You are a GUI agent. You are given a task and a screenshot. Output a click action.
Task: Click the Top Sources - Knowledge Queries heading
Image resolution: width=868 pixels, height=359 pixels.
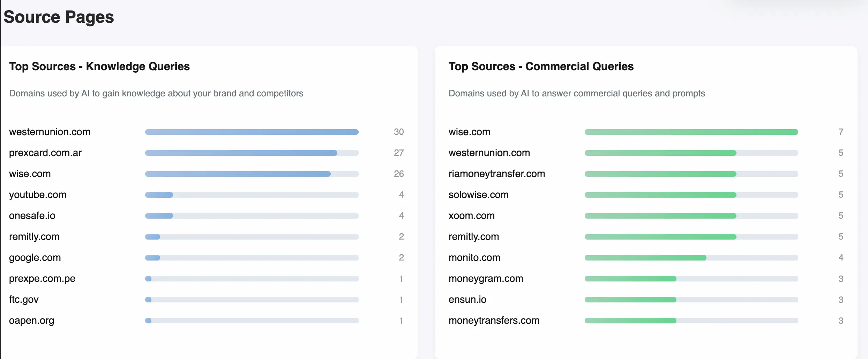point(99,66)
